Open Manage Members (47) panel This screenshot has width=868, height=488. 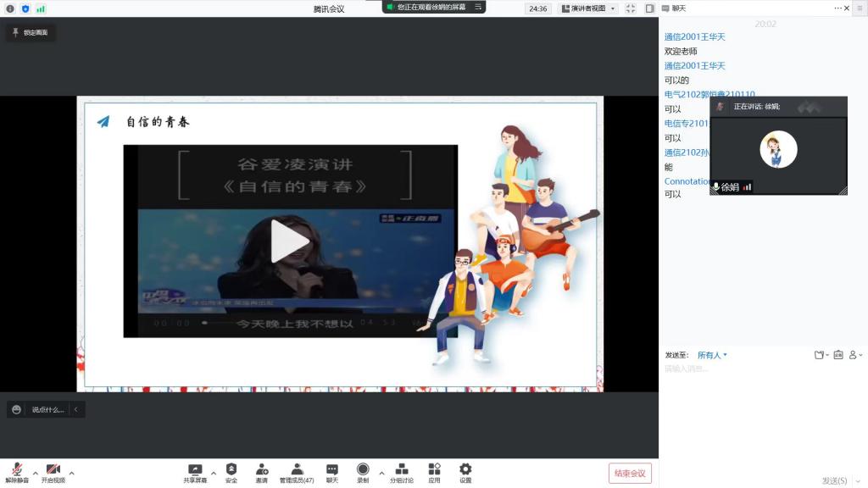(297, 471)
